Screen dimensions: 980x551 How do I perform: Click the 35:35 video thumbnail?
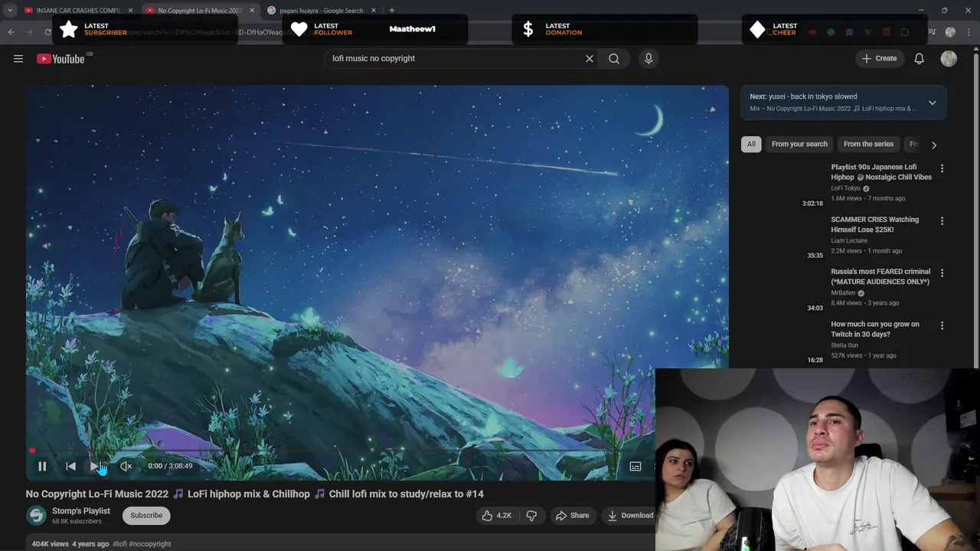click(783, 238)
